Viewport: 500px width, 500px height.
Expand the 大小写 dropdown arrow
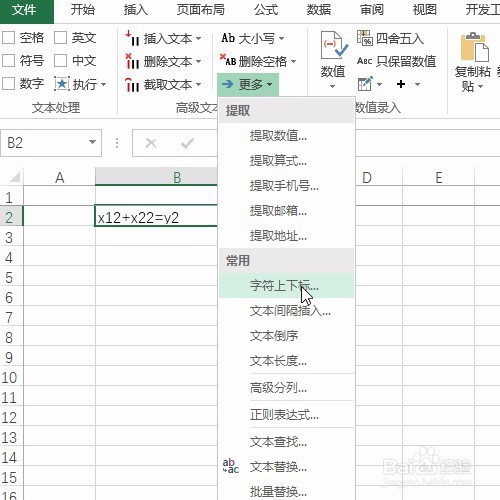coord(281,38)
